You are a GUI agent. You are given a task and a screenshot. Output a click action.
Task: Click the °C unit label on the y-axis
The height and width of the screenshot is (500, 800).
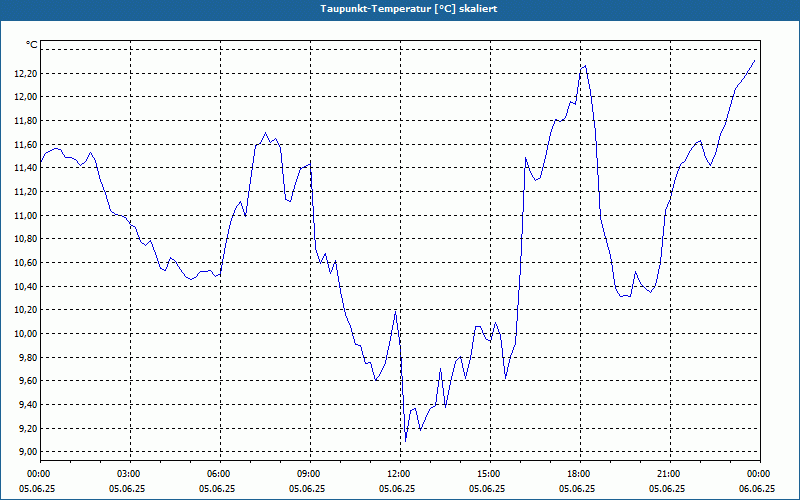pyautogui.click(x=32, y=45)
